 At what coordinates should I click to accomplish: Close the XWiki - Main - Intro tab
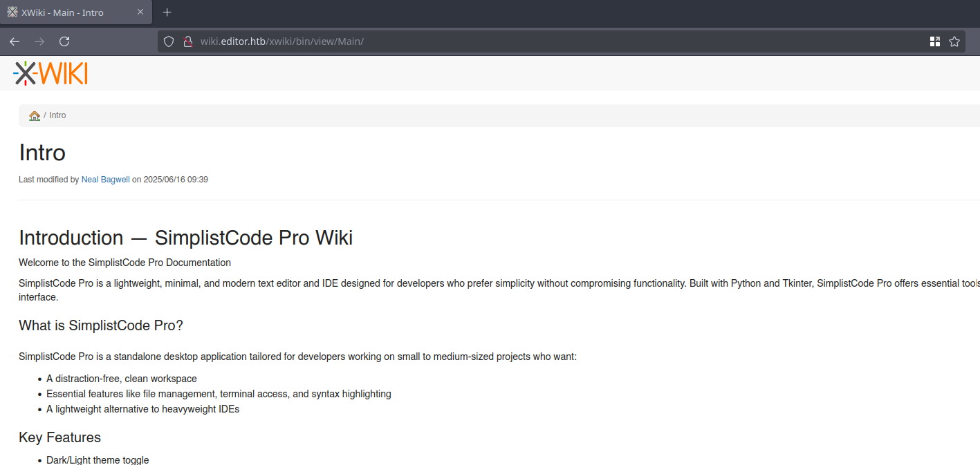pyautogui.click(x=140, y=12)
